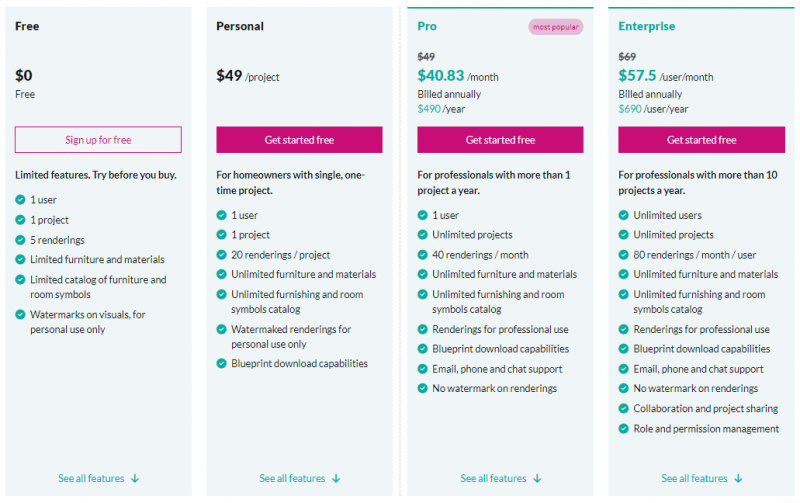Click the Free plan "Sign up for free" button
Screen dimensions: 800x503
click(x=98, y=140)
